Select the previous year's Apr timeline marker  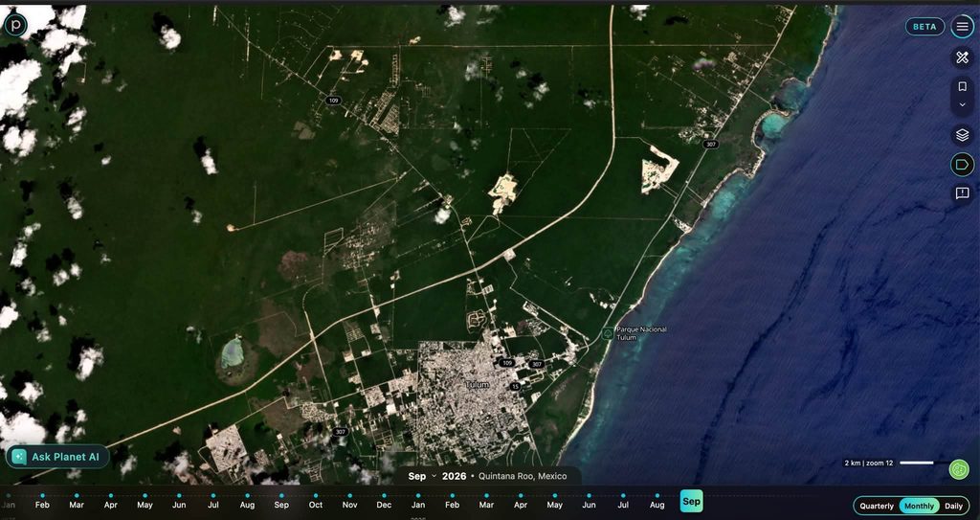(x=111, y=503)
